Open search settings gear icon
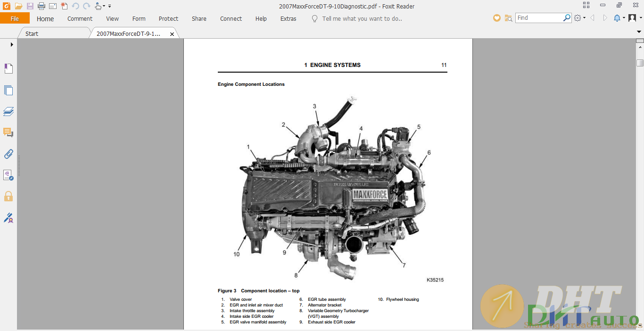The width and height of the screenshot is (644, 331). [x=578, y=18]
